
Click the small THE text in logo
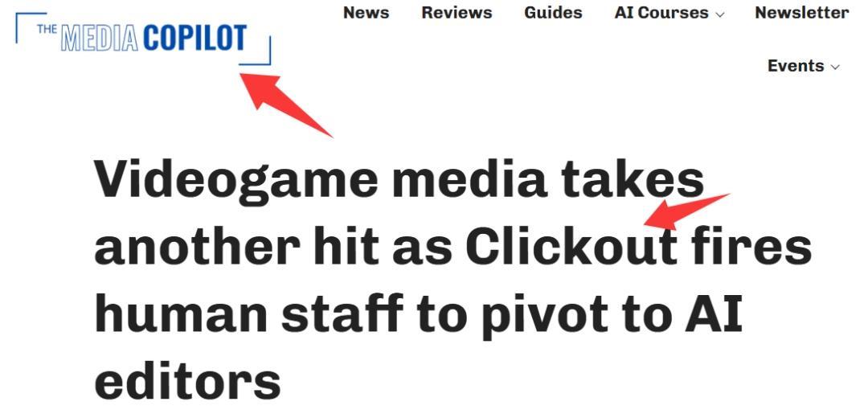[x=47, y=30]
